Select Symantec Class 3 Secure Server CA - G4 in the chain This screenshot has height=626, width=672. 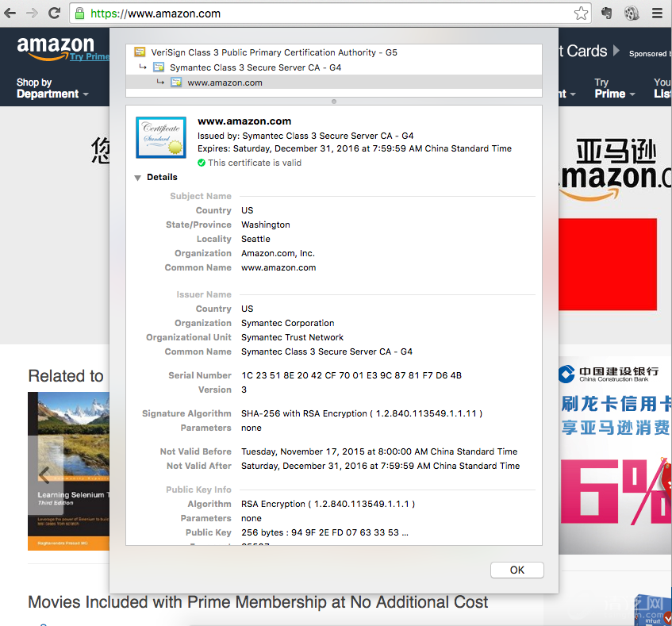[x=255, y=67]
